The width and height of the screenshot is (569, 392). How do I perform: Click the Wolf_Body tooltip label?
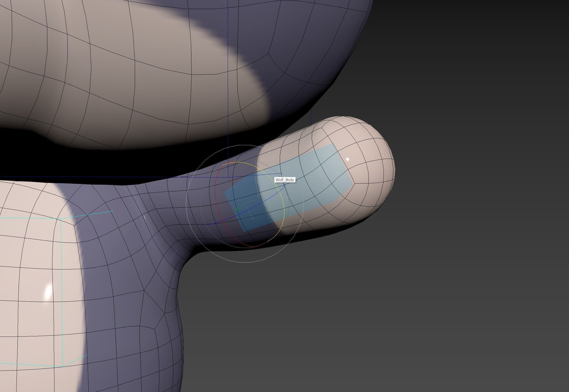coord(285,180)
